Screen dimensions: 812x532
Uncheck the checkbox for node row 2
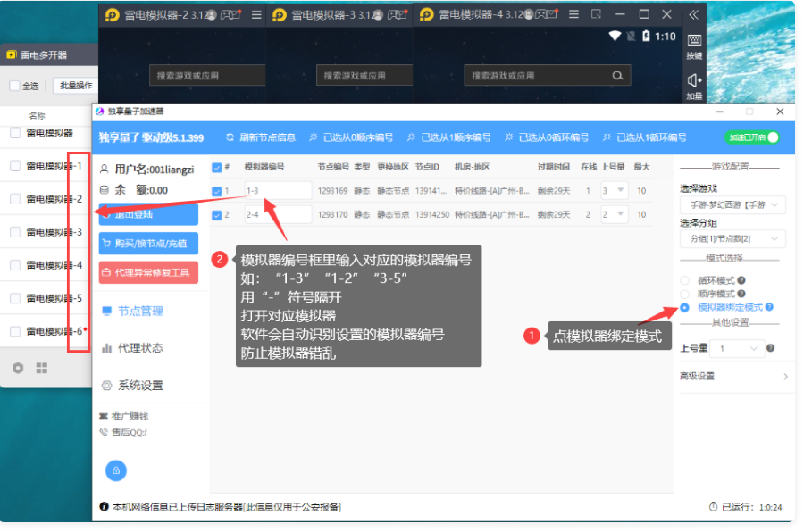point(217,215)
